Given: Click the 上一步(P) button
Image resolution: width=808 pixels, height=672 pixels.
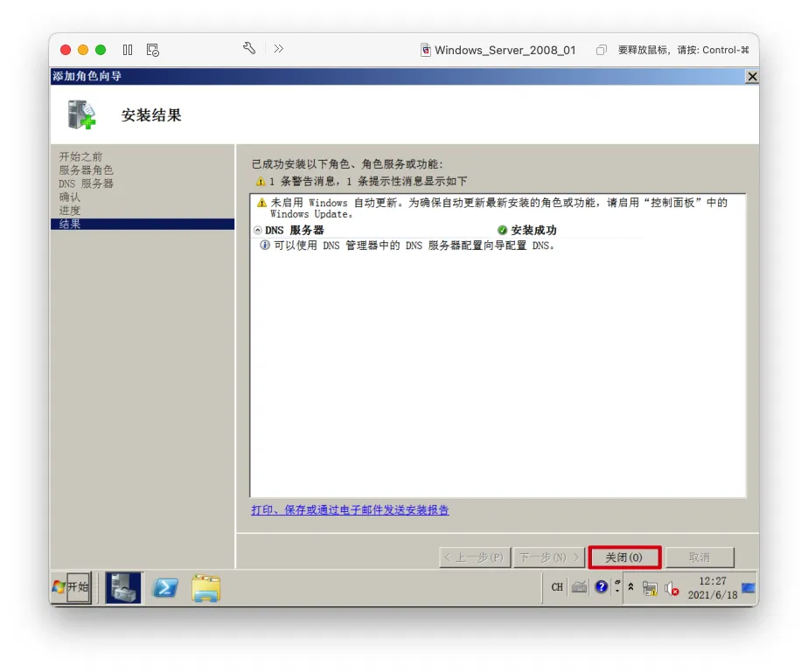Looking at the screenshot, I should coord(475,558).
